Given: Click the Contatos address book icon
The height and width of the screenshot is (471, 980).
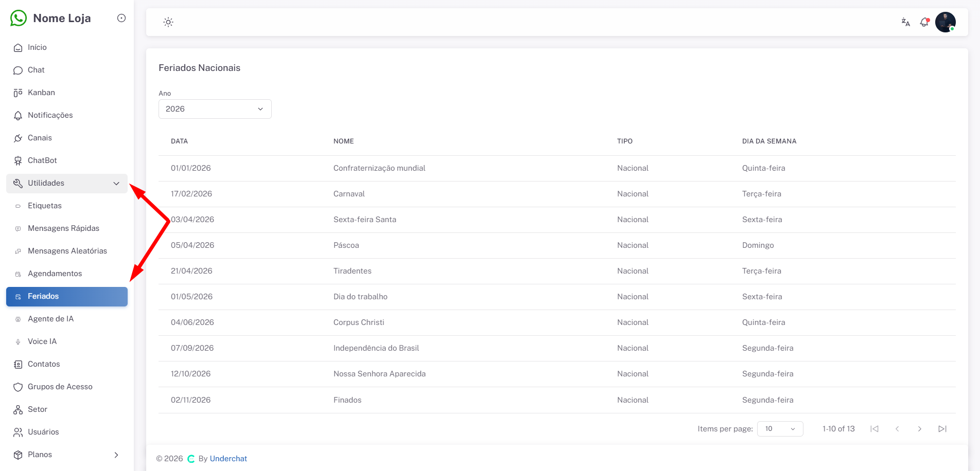Looking at the screenshot, I should point(18,365).
